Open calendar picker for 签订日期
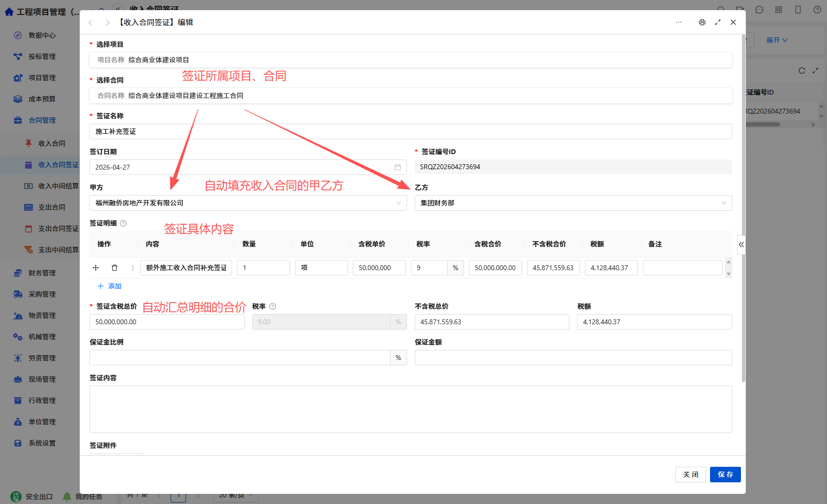 point(398,167)
